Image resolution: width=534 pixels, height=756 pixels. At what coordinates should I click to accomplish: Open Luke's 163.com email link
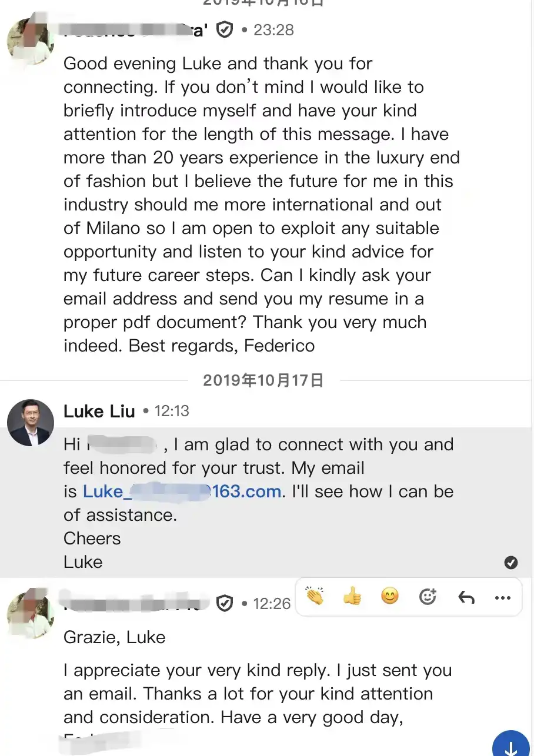pyautogui.click(x=182, y=491)
